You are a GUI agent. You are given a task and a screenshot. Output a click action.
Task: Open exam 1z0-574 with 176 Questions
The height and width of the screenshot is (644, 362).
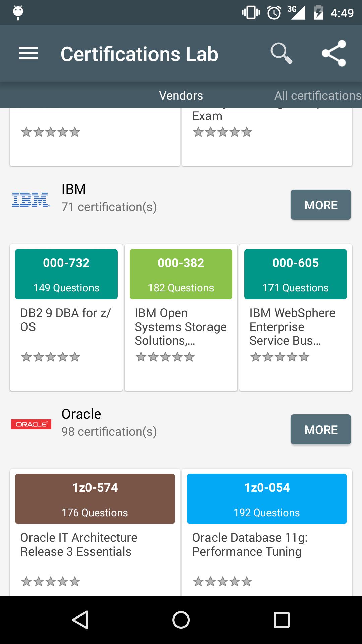pyautogui.click(x=95, y=499)
